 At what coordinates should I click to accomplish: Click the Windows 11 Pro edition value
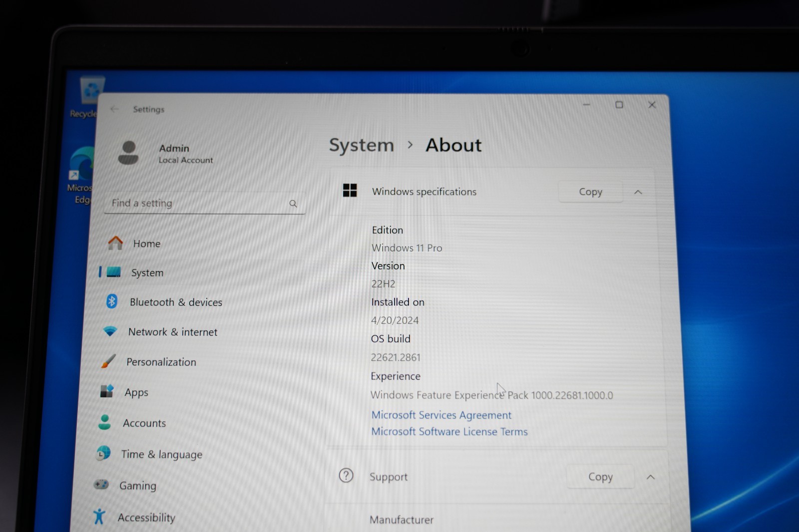(406, 248)
